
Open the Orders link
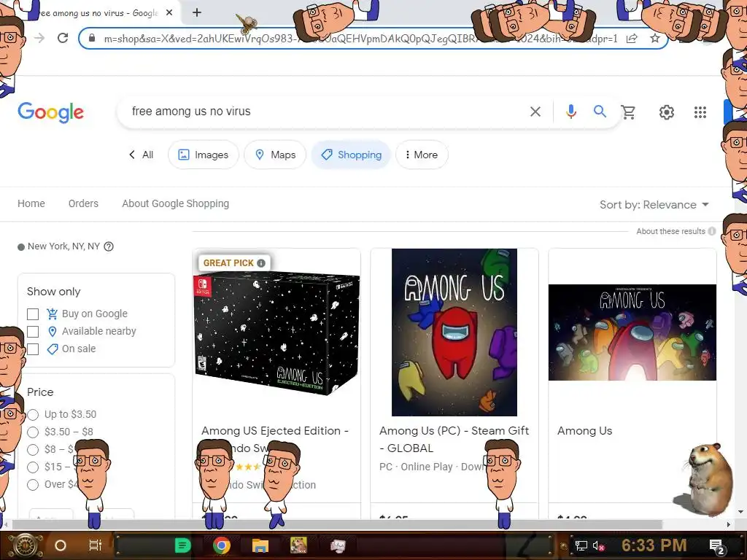point(83,204)
